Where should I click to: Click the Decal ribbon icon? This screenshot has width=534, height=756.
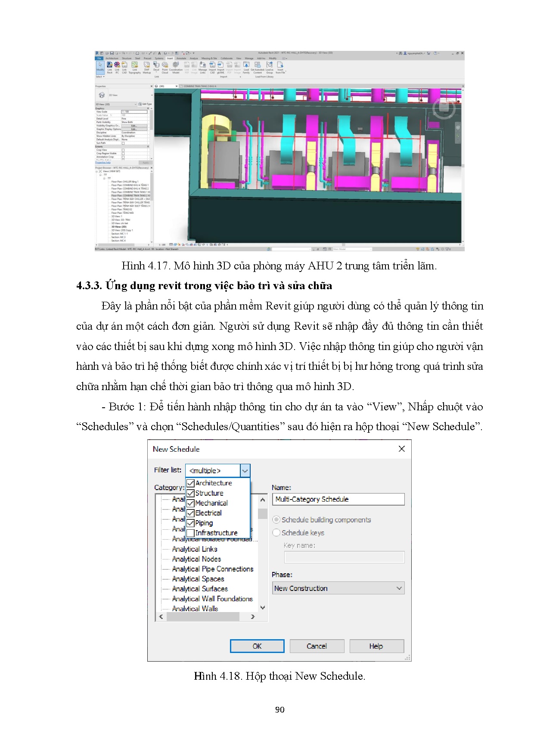click(156, 66)
